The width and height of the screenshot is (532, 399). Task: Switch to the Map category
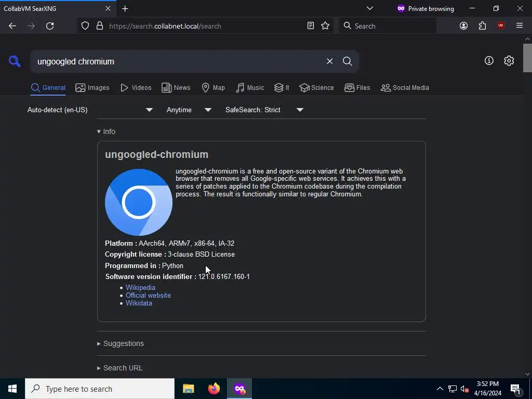click(213, 87)
